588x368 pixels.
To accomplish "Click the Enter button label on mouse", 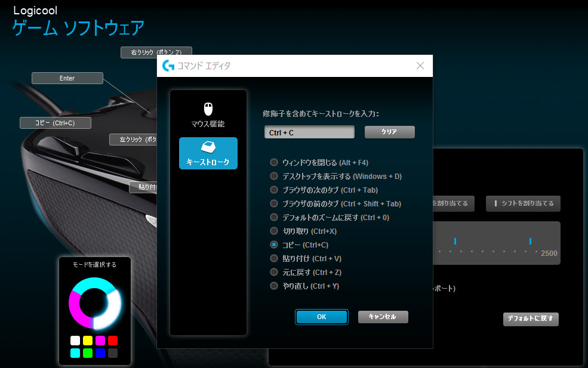I will [67, 78].
